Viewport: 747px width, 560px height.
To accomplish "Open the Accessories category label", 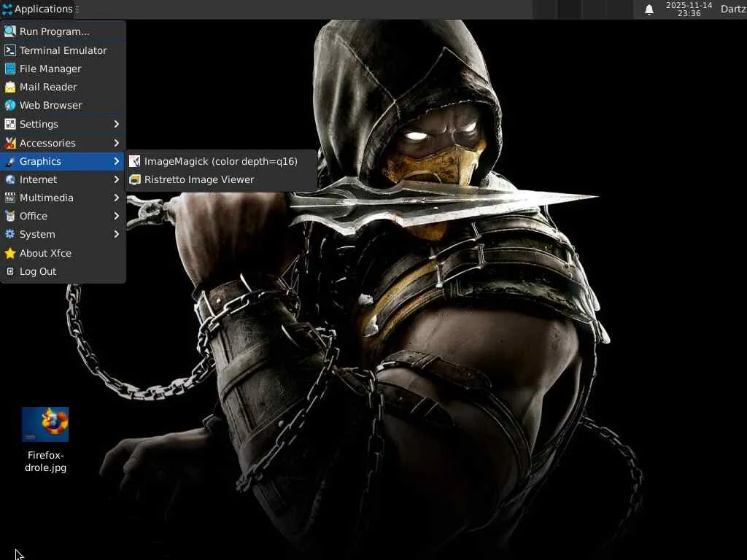I will coord(47,143).
